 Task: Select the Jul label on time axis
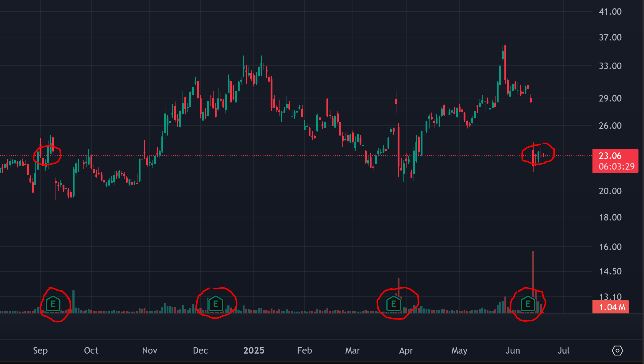564,351
